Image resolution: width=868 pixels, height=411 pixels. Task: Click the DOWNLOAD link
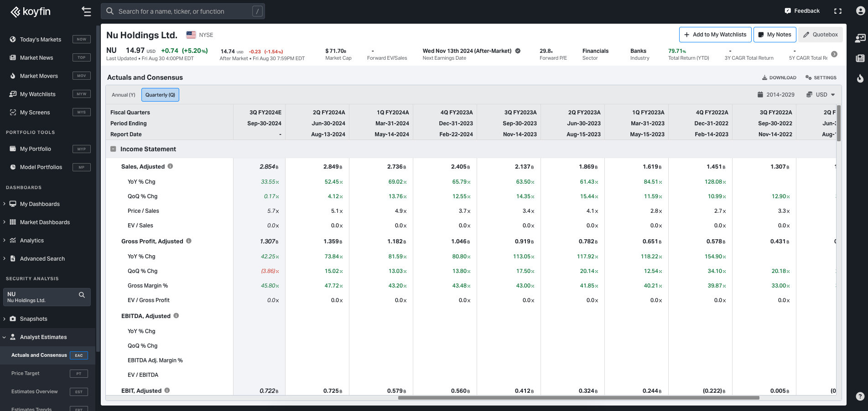(779, 78)
